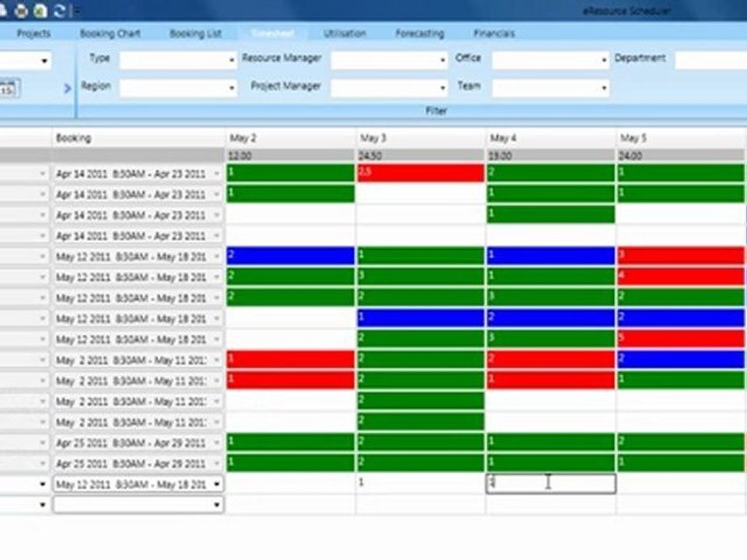Open the booking dropdown in the last filled row
The height and width of the screenshot is (560, 747).
click(x=217, y=485)
